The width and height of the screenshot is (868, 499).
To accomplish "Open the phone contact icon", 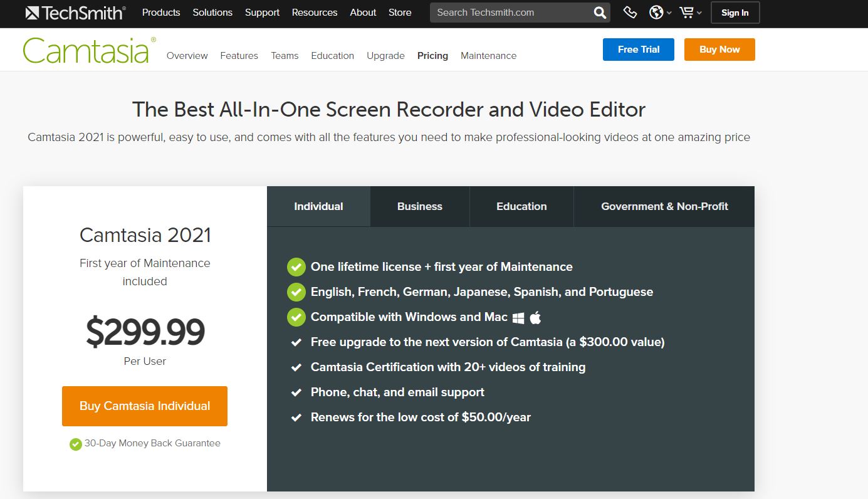I will [x=630, y=13].
